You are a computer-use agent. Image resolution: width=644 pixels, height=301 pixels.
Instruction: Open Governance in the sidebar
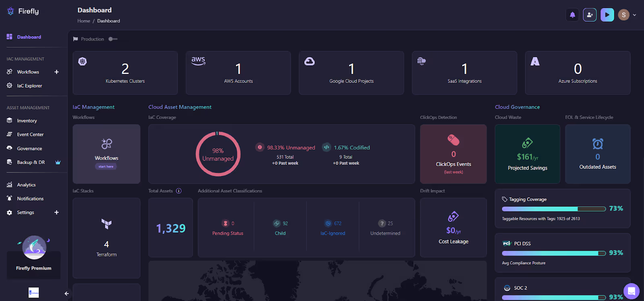pos(29,148)
